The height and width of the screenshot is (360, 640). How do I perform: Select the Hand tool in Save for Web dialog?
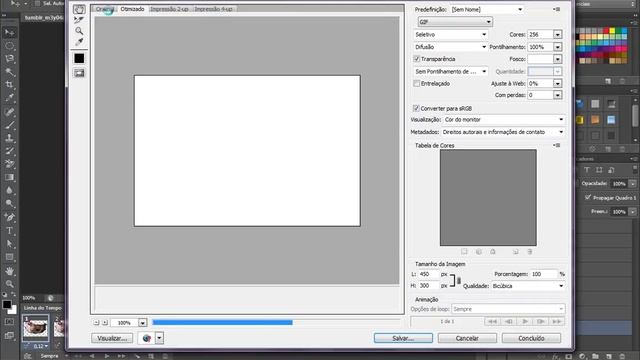point(79,9)
